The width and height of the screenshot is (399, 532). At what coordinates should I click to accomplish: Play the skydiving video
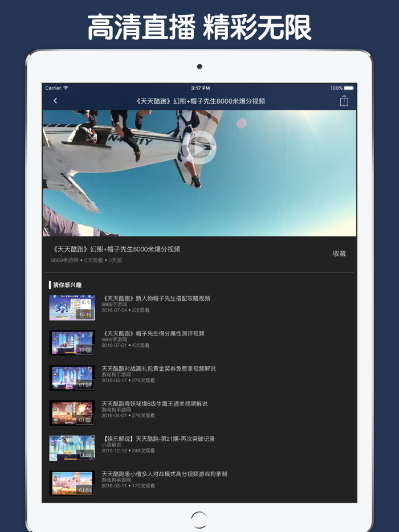pos(200,148)
